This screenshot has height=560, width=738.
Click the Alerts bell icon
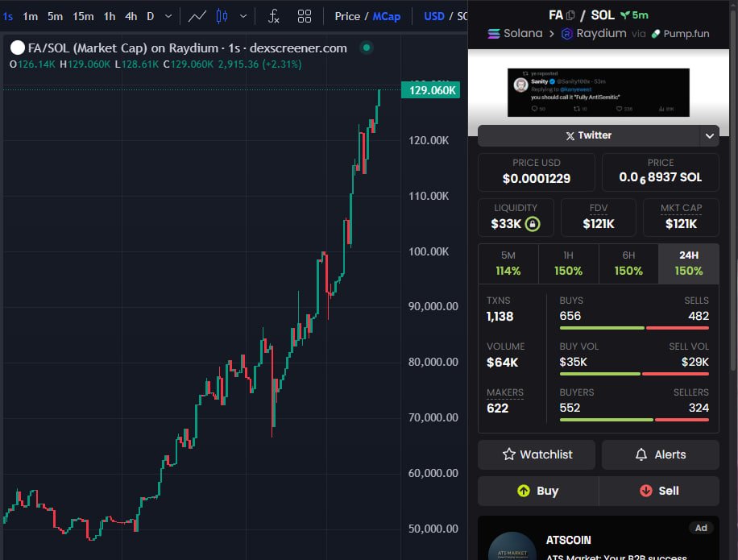[x=641, y=454]
